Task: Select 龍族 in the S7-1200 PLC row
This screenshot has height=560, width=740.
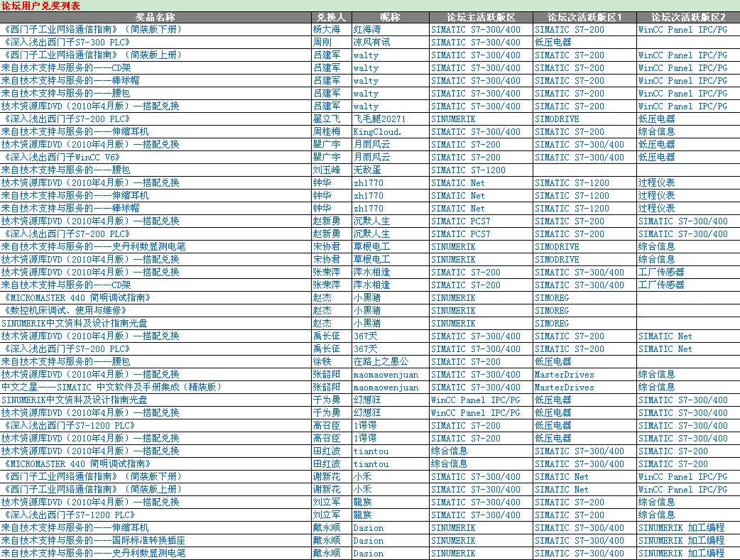Action: (x=362, y=515)
